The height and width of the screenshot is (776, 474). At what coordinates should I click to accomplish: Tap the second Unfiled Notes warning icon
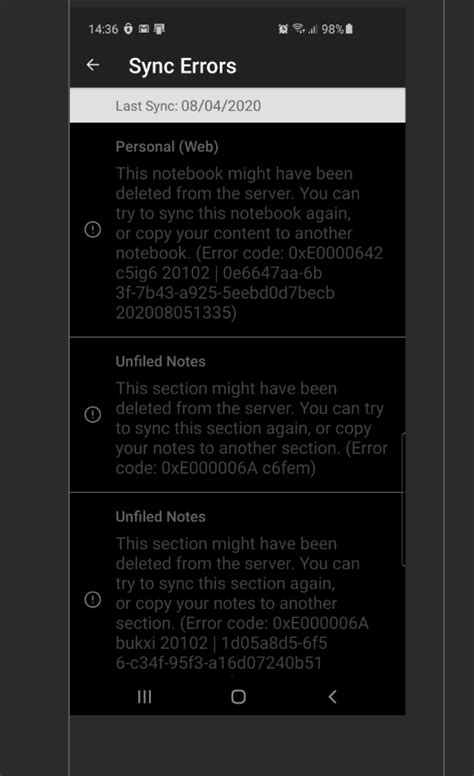point(93,599)
